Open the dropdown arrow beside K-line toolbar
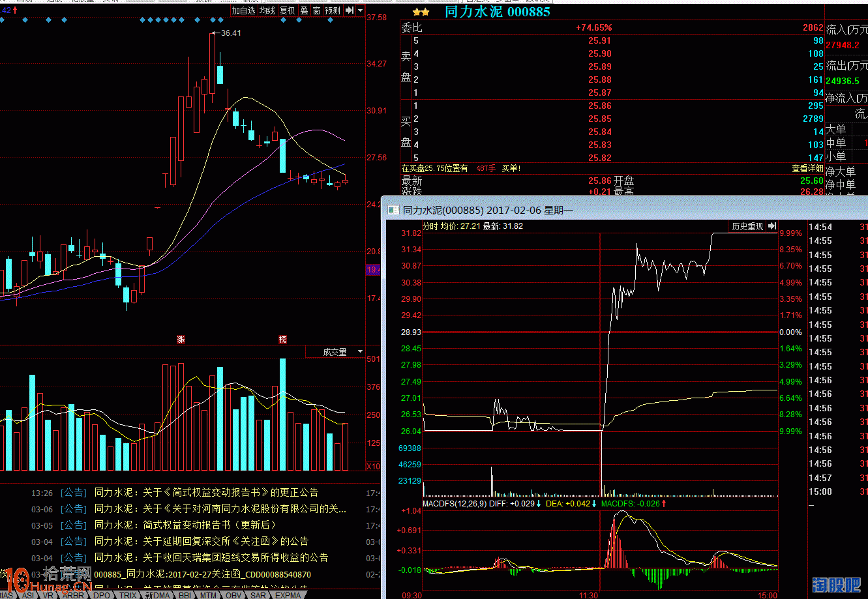This screenshot has height=599, width=868. click(360, 10)
